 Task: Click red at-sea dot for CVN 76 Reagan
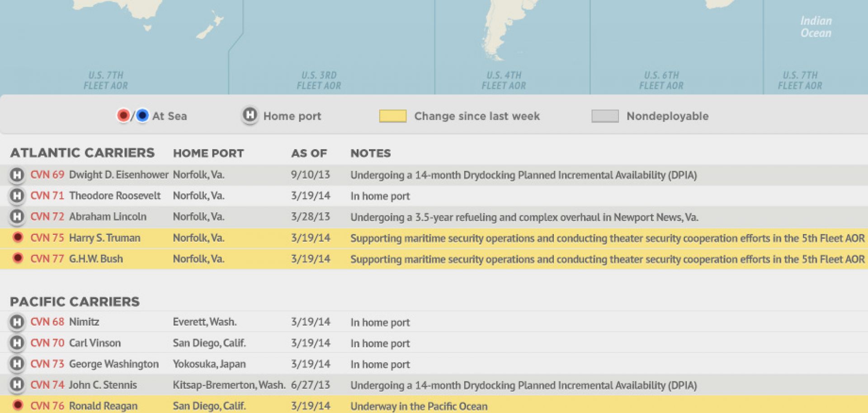click(x=18, y=405)
